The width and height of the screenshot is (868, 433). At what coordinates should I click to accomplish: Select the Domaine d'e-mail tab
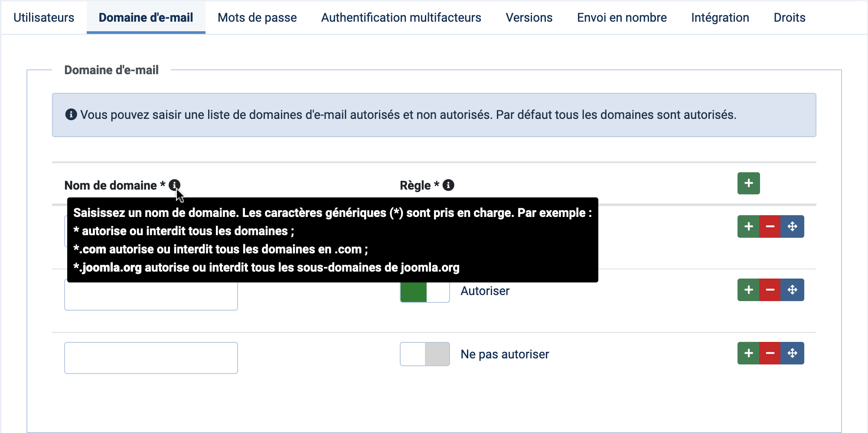pyautogui.click(x=146, y=17)
